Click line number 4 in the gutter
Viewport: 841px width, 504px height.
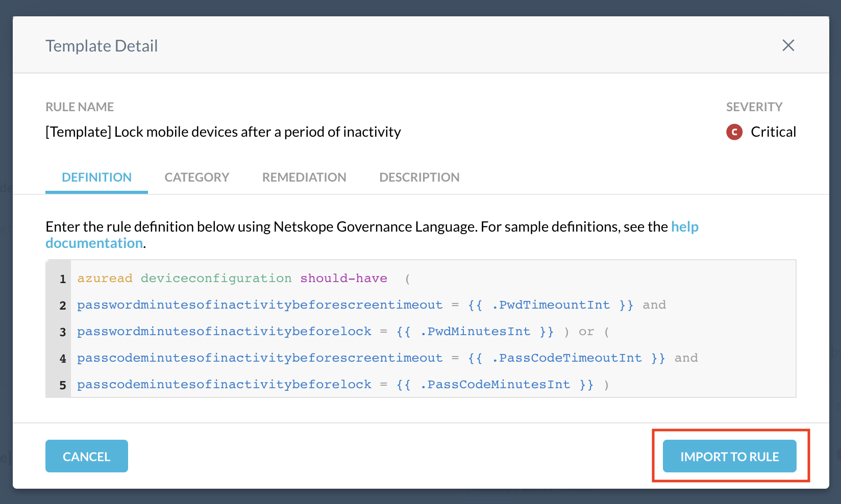coord(62,358)
